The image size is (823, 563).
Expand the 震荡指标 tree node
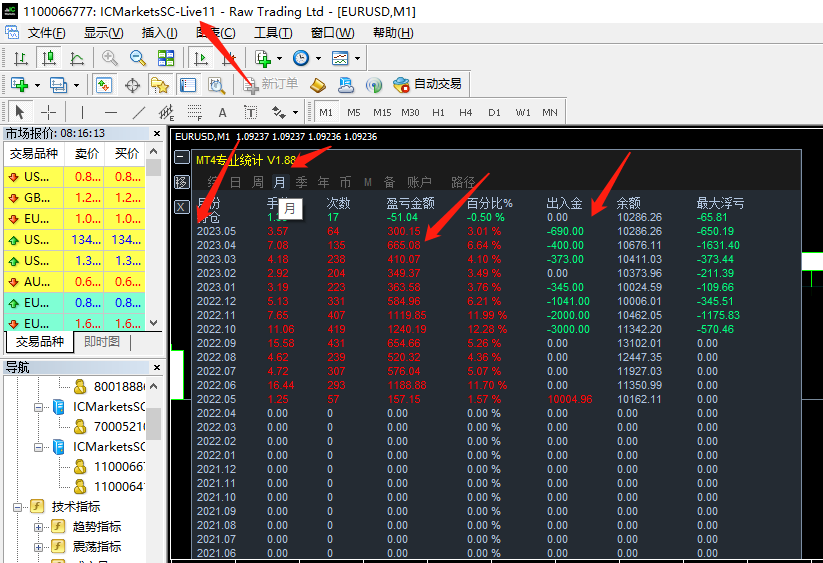(x=38, y=547)
